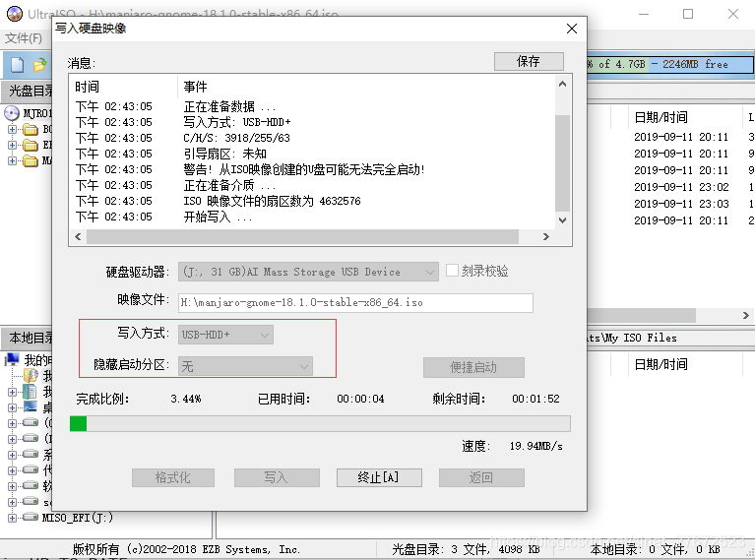Open the 硬盘驱动器 drive dropdown
The image size is (755, 560).
pyautogui.click(x=308, y=272)
